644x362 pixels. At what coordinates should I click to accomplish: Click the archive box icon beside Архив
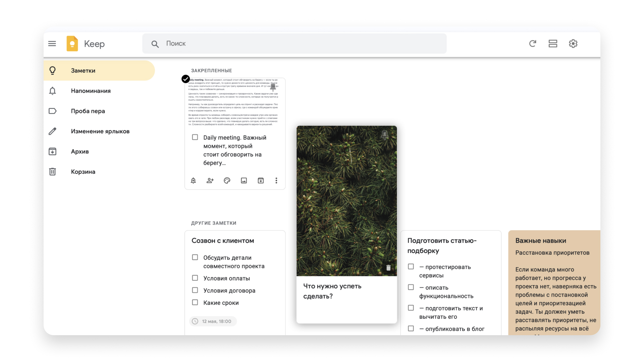point(53,152)
